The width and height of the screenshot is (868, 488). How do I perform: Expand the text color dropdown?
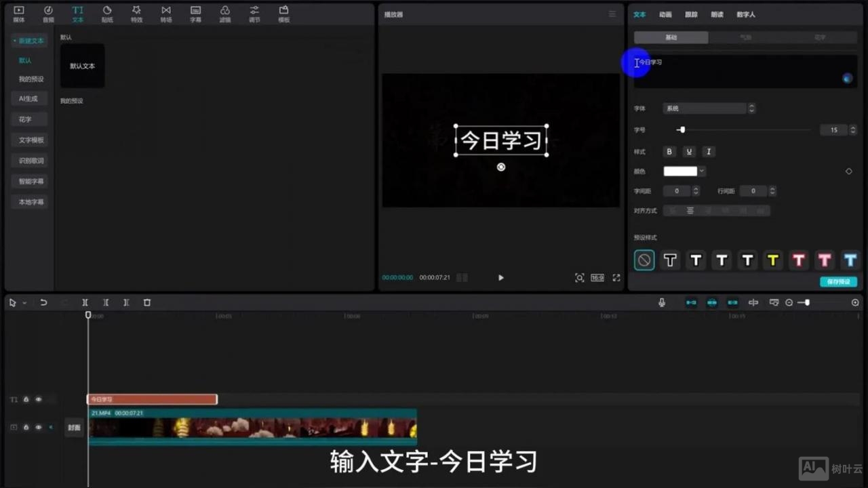(x=701, y=171)
